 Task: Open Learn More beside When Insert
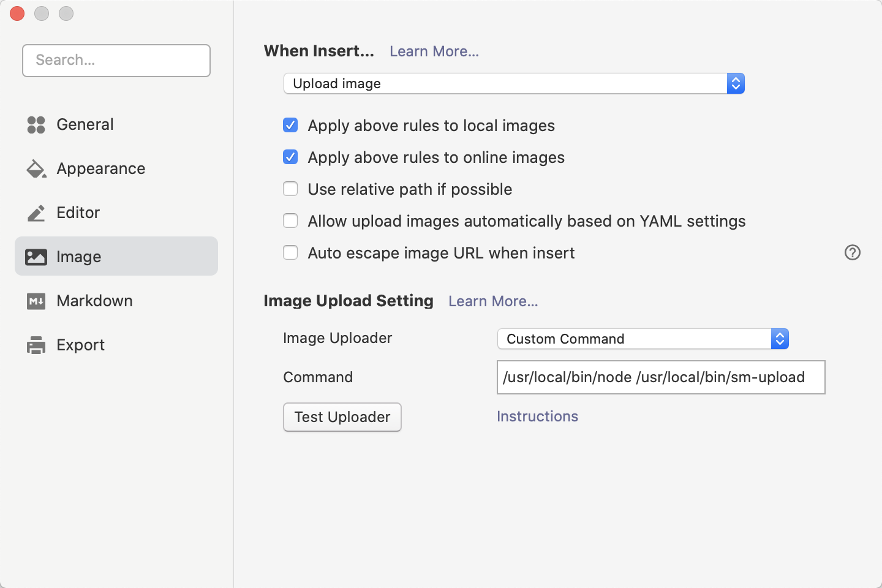pos(434,51)
